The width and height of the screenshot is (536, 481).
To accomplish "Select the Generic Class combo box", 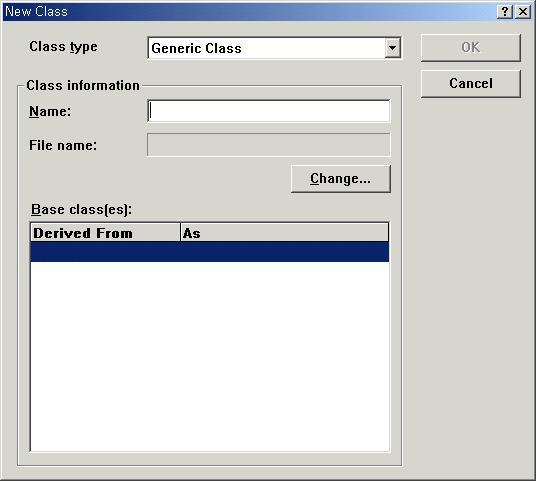I will pyautogui.click(x=274, y=48).
